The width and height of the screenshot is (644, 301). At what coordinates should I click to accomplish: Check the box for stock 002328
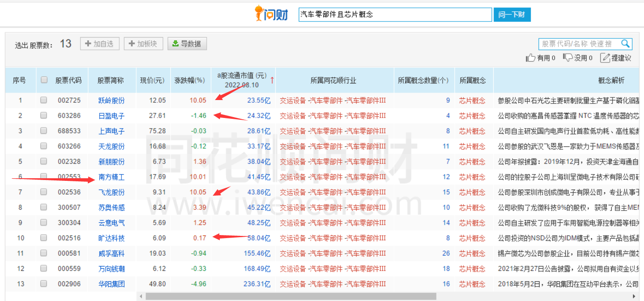pyautogui.click(x=44, y=161)
